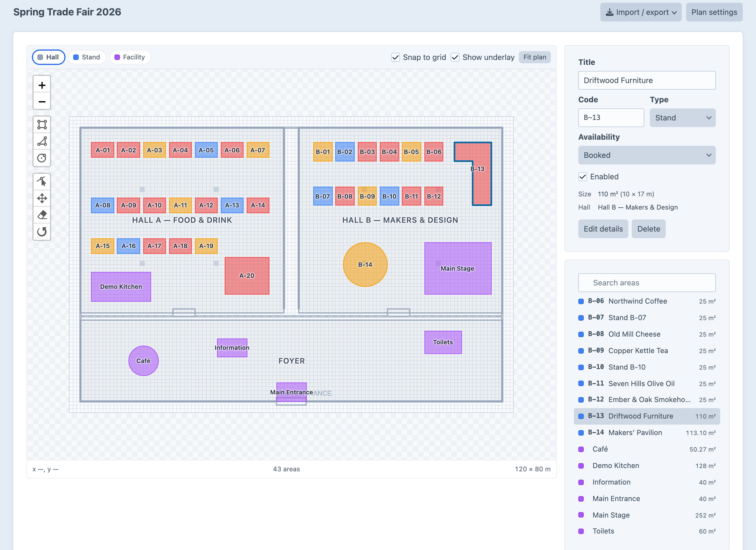
Task: Open the Availability dropdown set to Booked
Action: [647, 155]
